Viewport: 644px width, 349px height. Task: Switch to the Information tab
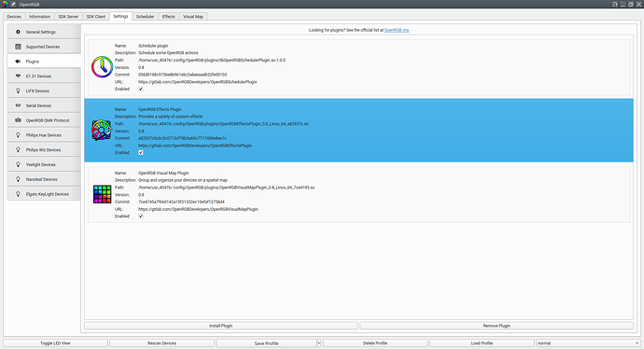click(39, 17)
